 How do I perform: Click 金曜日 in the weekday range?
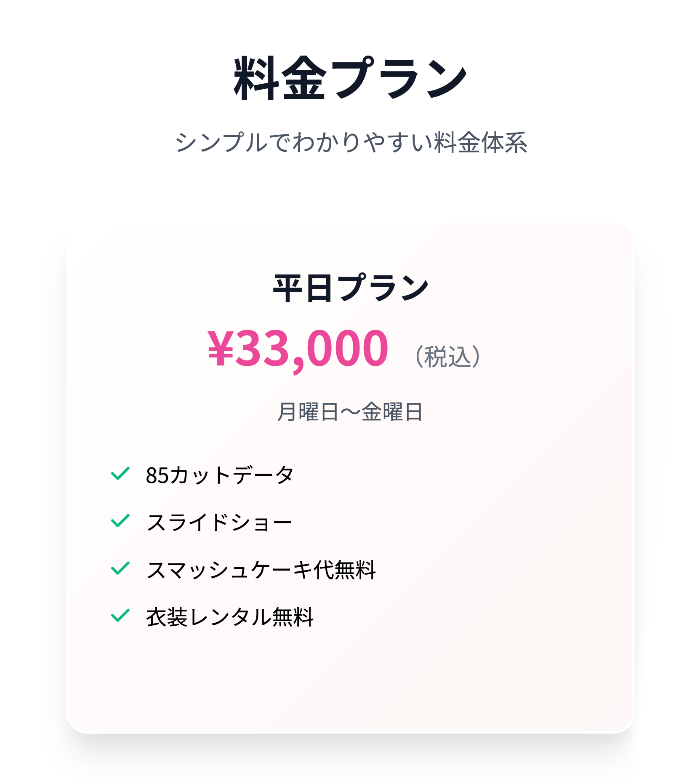(392, 412)
